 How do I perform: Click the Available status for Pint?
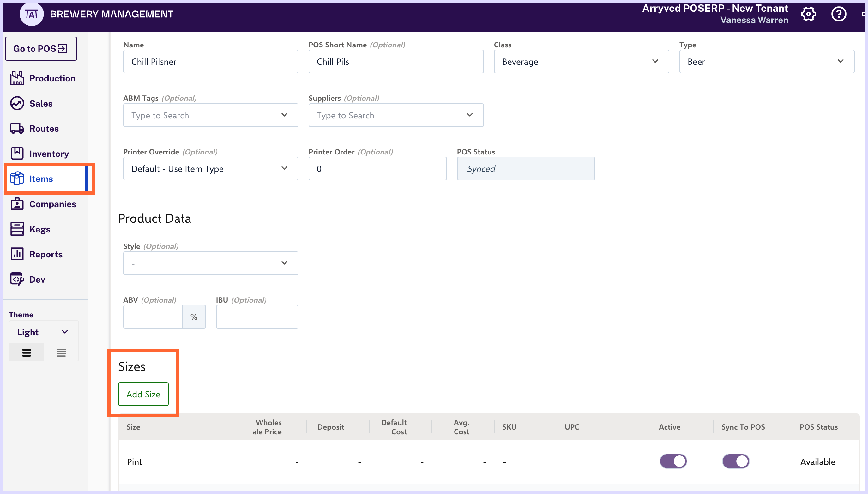pyautogui.click(x=818, y=462)
